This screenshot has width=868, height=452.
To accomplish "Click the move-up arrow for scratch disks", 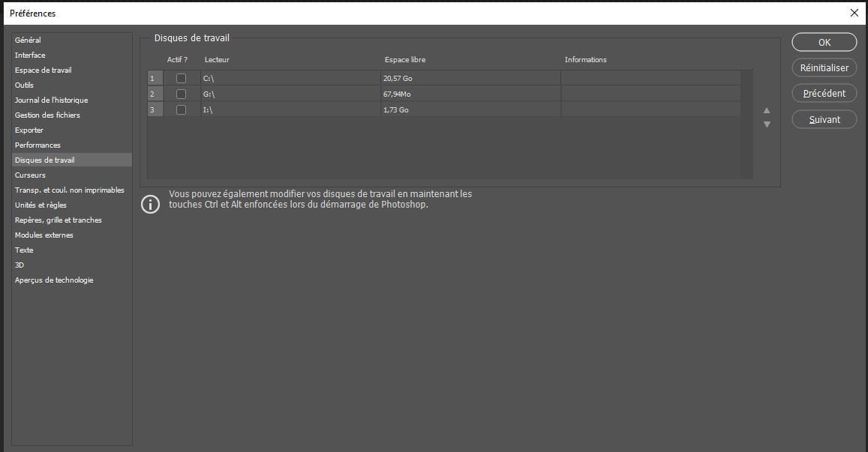I will 767,111.
